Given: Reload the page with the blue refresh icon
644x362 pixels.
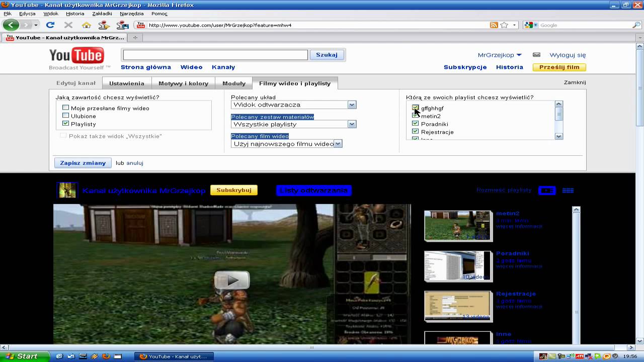Looking at the screenshot, I should [x=50, y=25].
